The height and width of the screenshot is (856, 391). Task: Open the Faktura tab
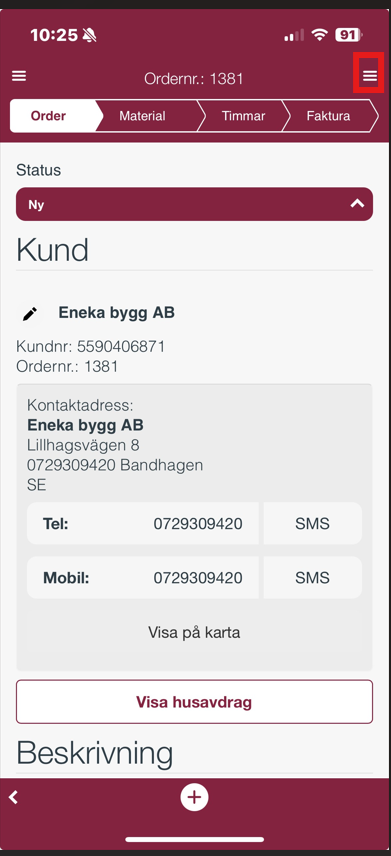click(329, 116)
